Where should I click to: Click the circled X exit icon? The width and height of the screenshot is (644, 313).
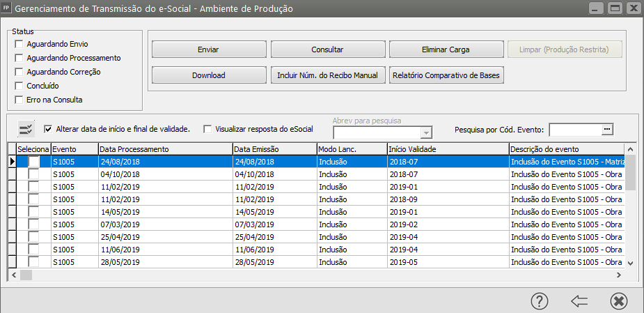(618, 300)
